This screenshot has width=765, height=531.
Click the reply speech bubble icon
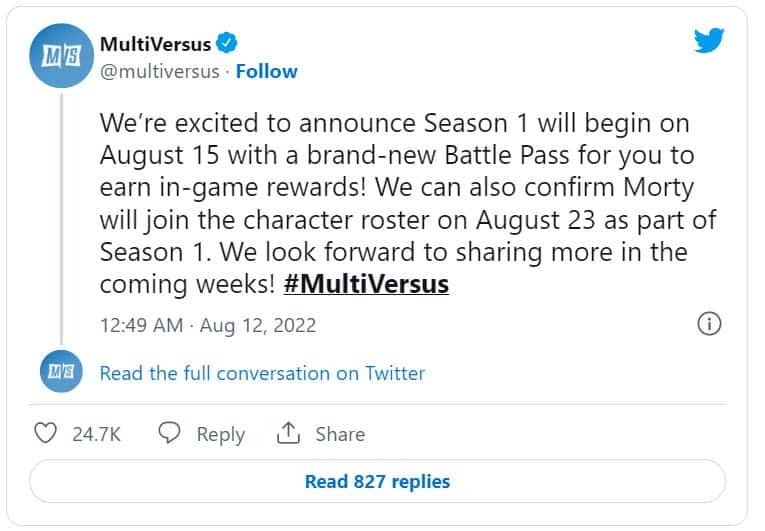tap(169, 432)
